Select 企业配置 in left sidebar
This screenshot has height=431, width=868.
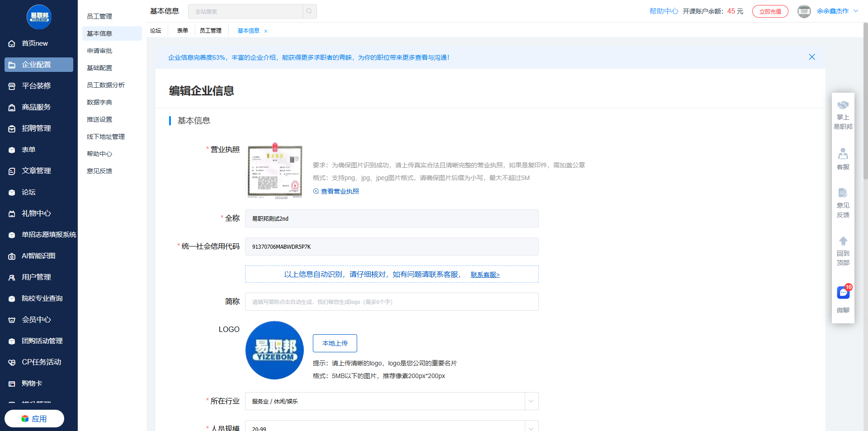pos(39,65)
